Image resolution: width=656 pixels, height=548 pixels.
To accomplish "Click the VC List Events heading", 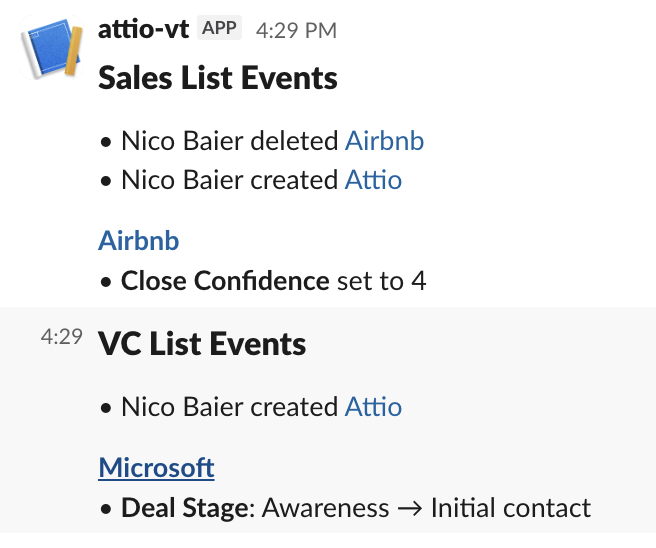I will 202,344.
